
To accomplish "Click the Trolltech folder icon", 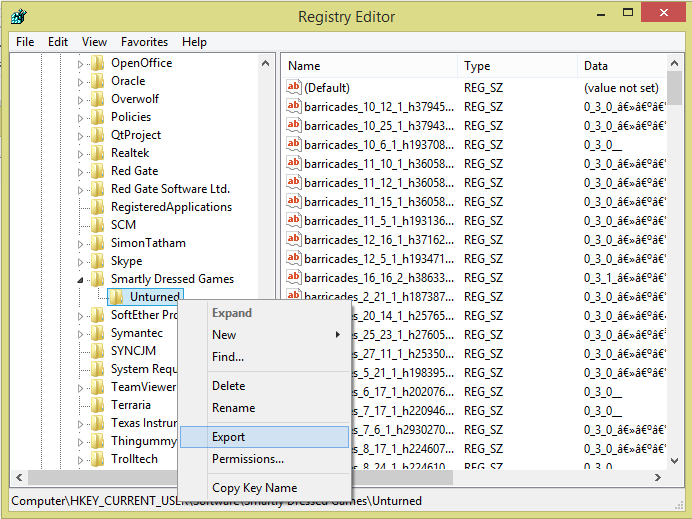I will 98,459.
